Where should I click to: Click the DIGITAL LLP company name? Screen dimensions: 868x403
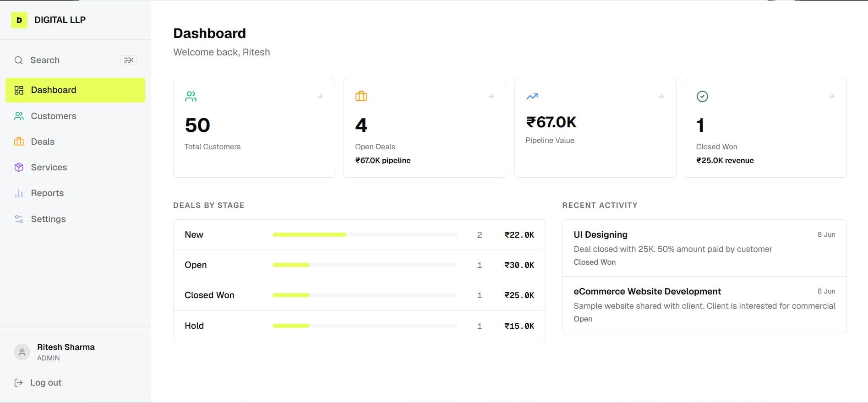[x=60, y=20]
